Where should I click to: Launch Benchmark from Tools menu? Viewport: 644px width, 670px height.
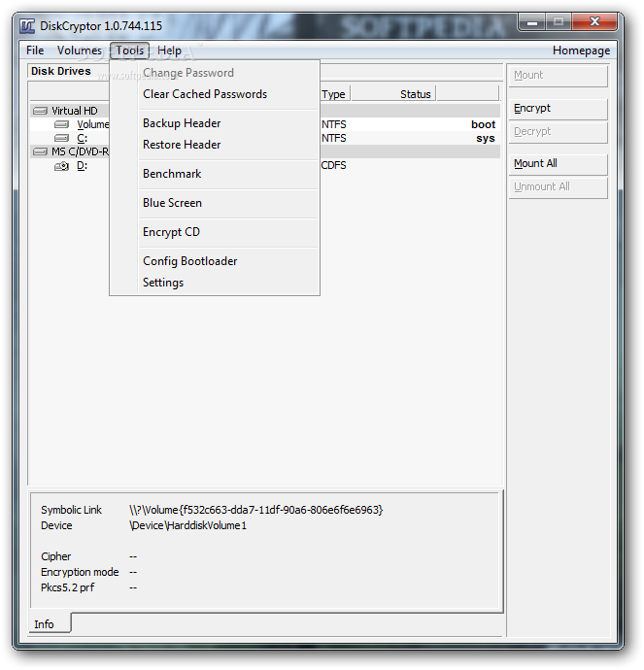228,174
